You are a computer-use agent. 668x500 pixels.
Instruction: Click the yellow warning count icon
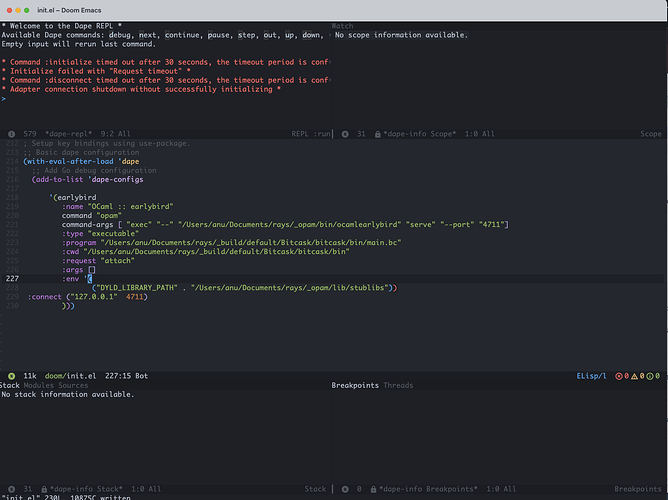pos(634,376)
